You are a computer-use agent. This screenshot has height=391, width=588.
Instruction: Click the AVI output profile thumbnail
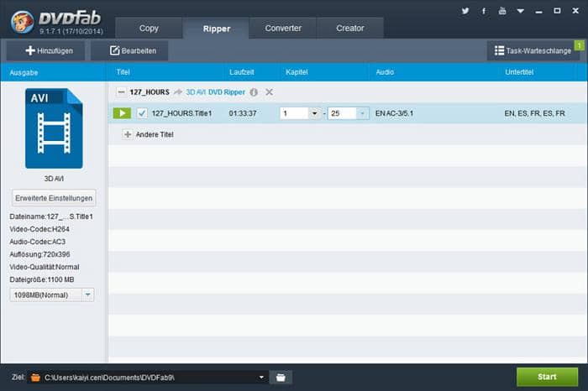54,128
